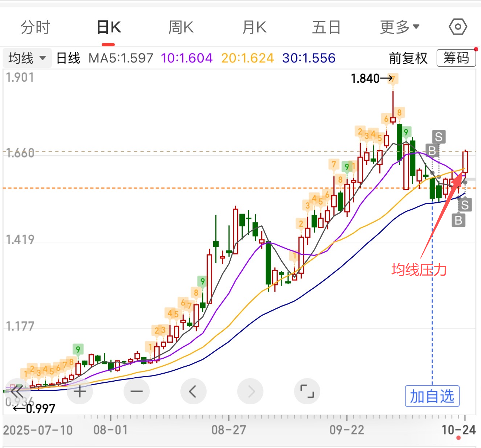Switch to the 周K tab

181,27
